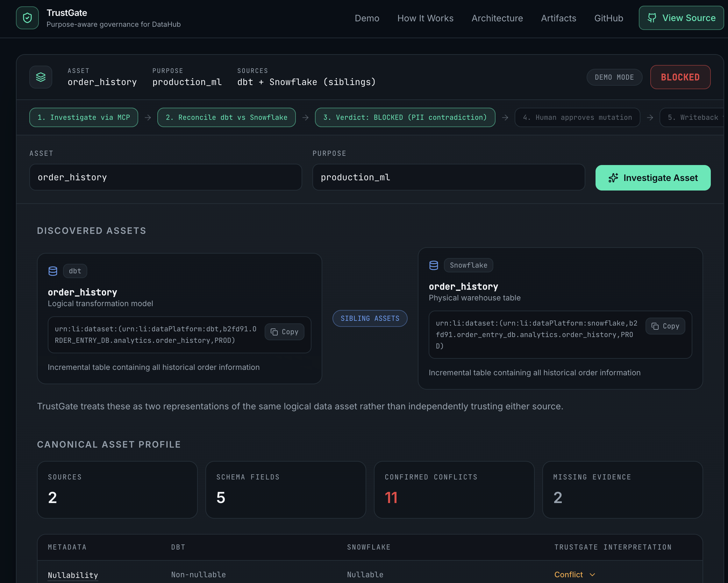Click the Nullability metadata label
Viewport: 728px width, 583px height.
(73, 575)
